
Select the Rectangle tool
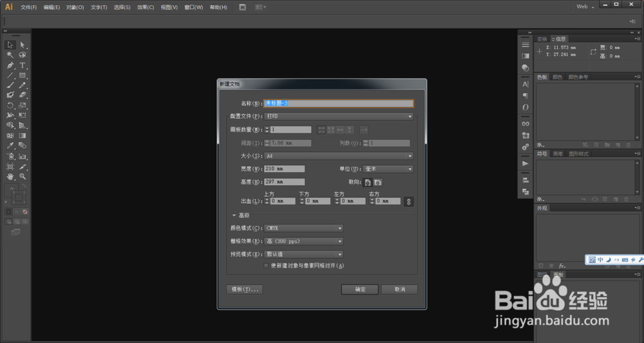click(x=23, y=75)
